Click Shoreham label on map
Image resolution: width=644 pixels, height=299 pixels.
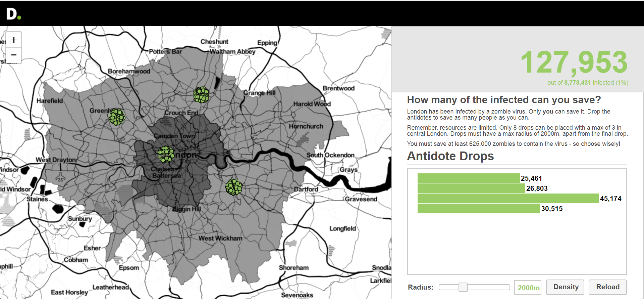pos(294,268)
